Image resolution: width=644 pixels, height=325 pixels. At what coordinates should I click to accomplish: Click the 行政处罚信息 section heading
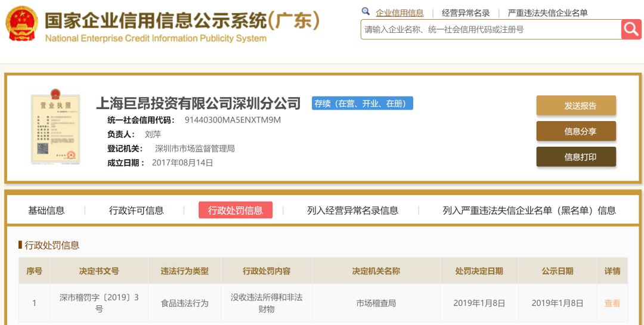coord(52,245)
